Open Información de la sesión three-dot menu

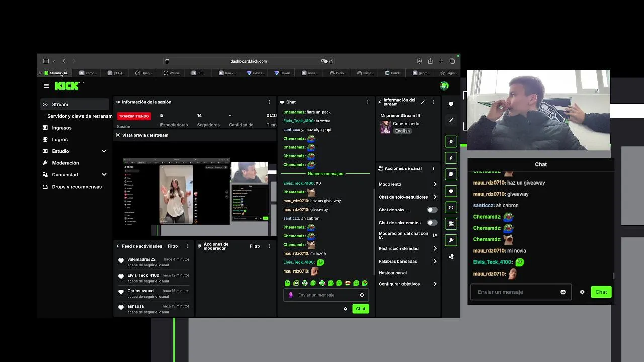(269, 102)
